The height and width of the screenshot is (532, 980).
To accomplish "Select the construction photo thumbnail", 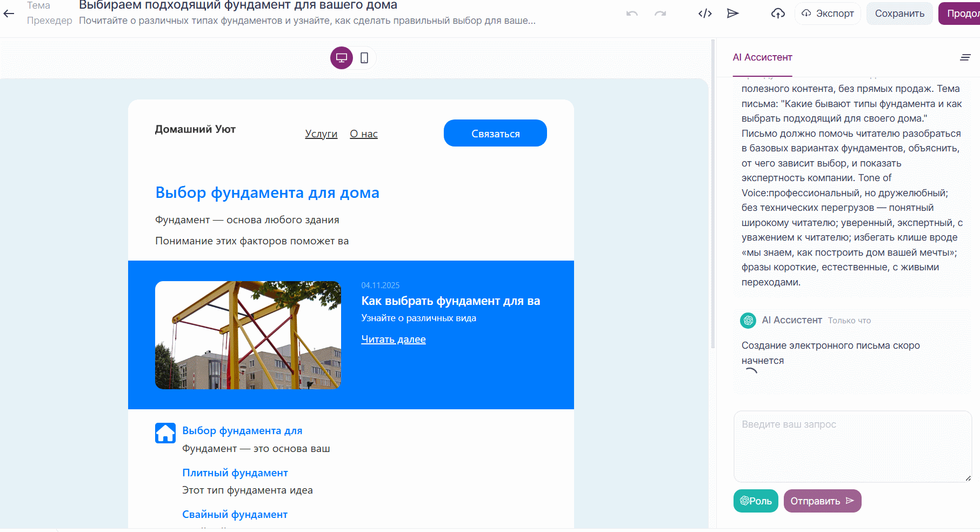I will click(248, 335).
